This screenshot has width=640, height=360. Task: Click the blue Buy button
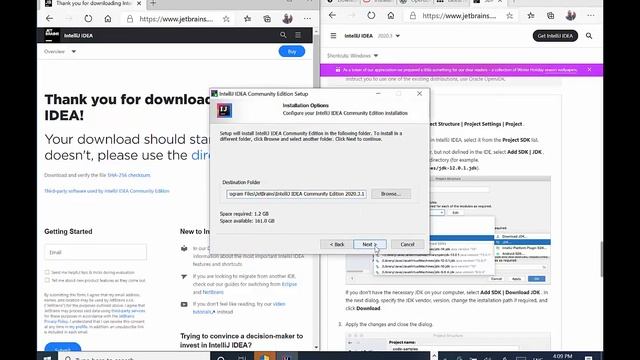tap(292, 51)
